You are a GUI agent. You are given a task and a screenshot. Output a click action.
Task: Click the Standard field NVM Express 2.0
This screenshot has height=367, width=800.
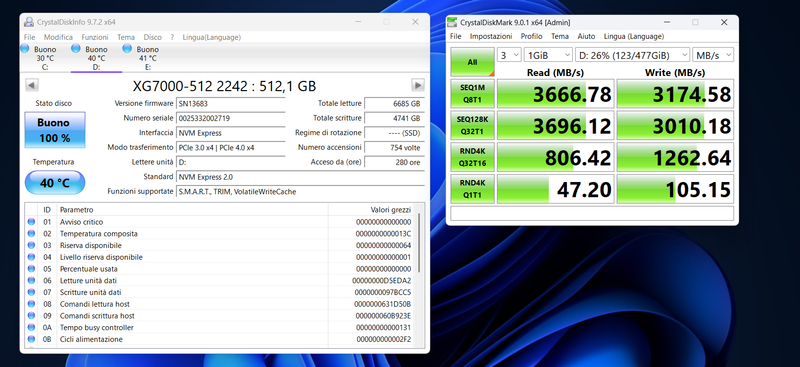point(300,177)
